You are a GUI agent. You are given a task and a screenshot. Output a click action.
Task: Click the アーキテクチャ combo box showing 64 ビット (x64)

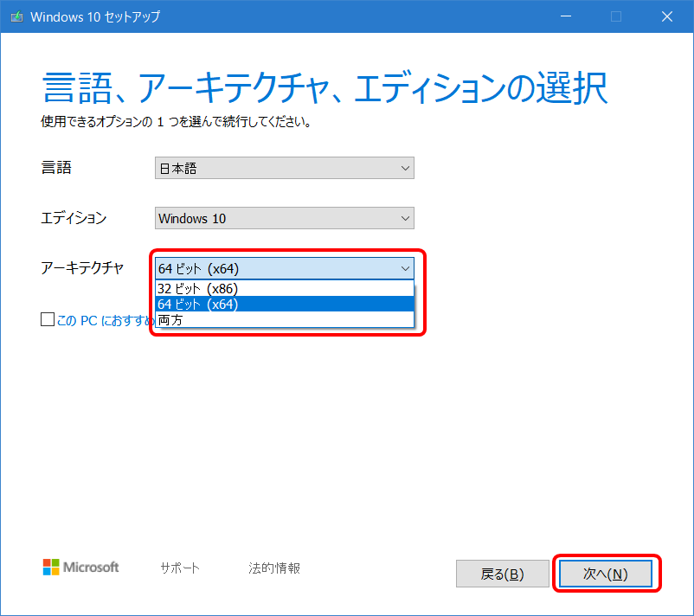284,268
